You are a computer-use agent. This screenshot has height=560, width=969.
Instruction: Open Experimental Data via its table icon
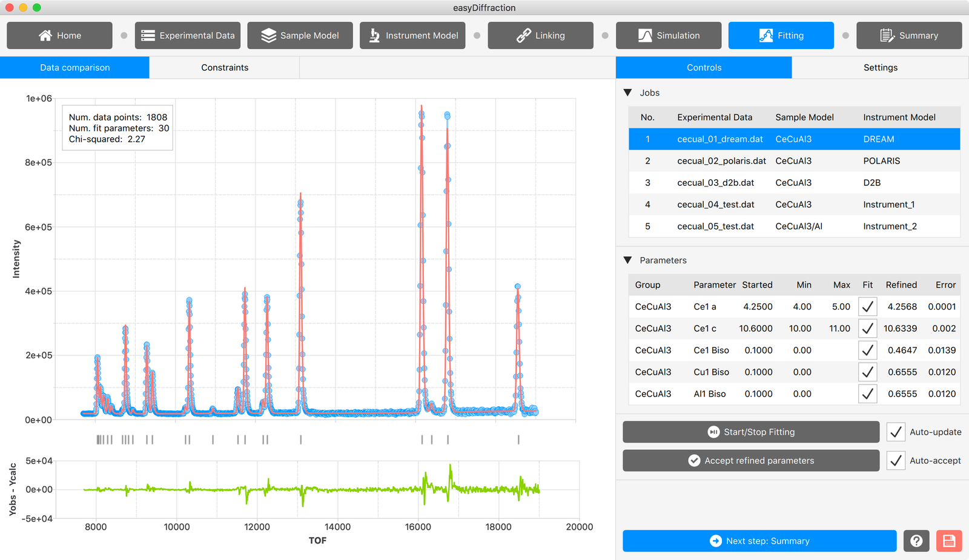coord(148,36)
